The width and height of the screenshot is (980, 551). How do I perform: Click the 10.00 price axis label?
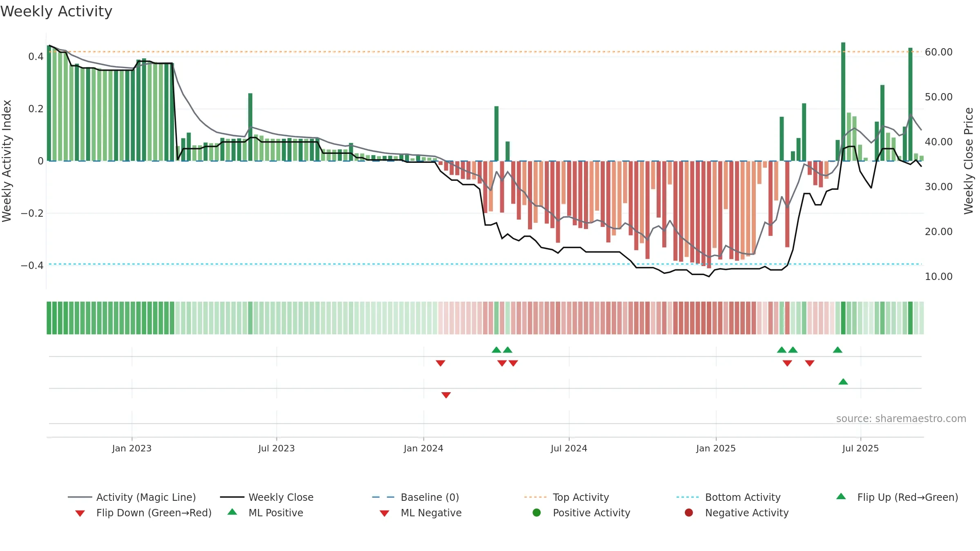[x=938, y=276]
